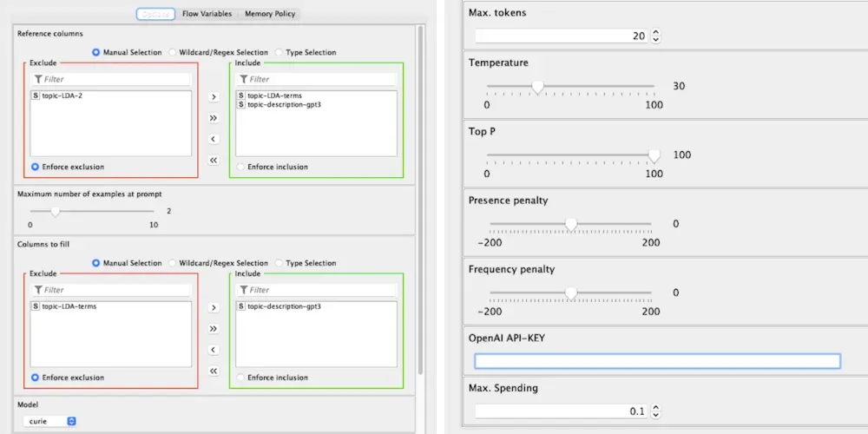868x434 pixels.
Task: Click the Exclude filter field in Reference columns
Action: 111,79
